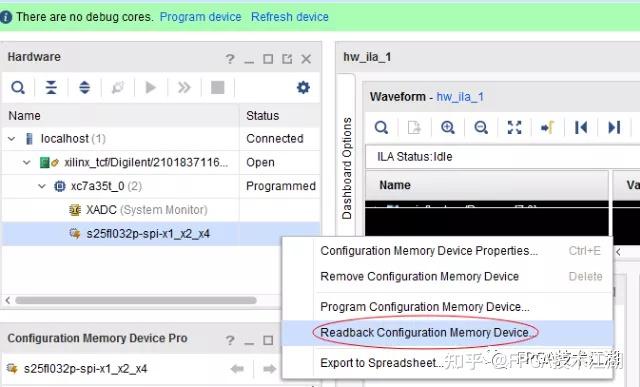Click the search icon in Waveform toolbar
This screenshot has width=640, height=387.
tap(381, 127)
